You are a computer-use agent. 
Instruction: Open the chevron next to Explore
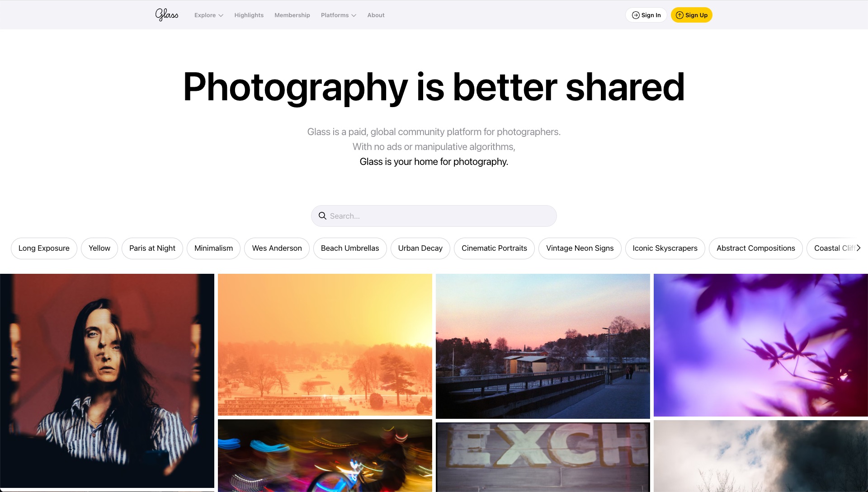click(221, 15)
